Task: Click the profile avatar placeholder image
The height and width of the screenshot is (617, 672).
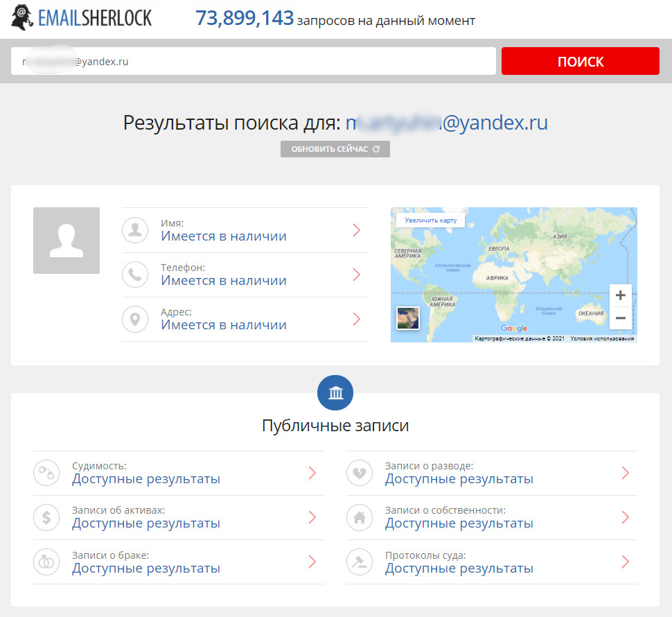Action: click(67, 241)
